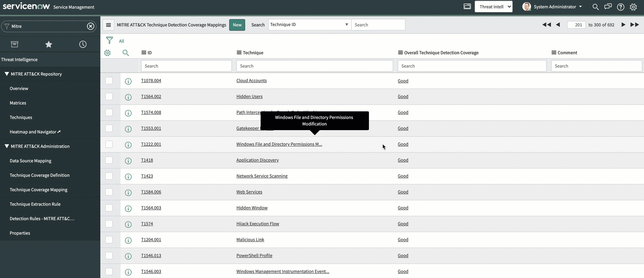Open the All Applications archive tab icon

[x=14, y=44]
